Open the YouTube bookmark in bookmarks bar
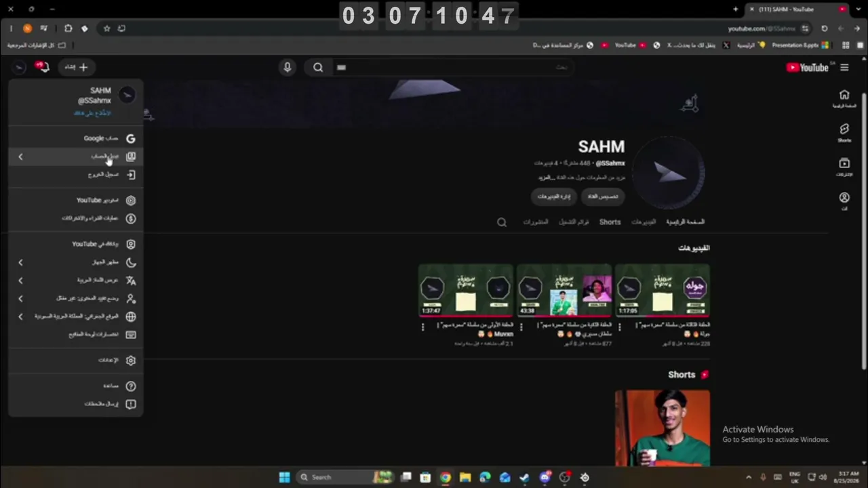Image resolution: width=868 pixels, height=488 pixels. 631,45
